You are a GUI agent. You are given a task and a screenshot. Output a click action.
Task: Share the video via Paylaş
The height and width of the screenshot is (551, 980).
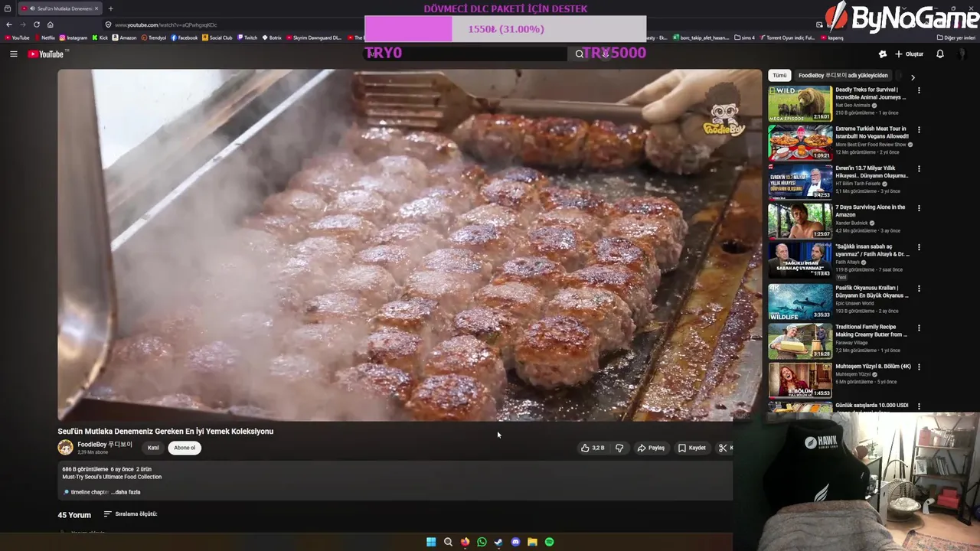point(651,448)
